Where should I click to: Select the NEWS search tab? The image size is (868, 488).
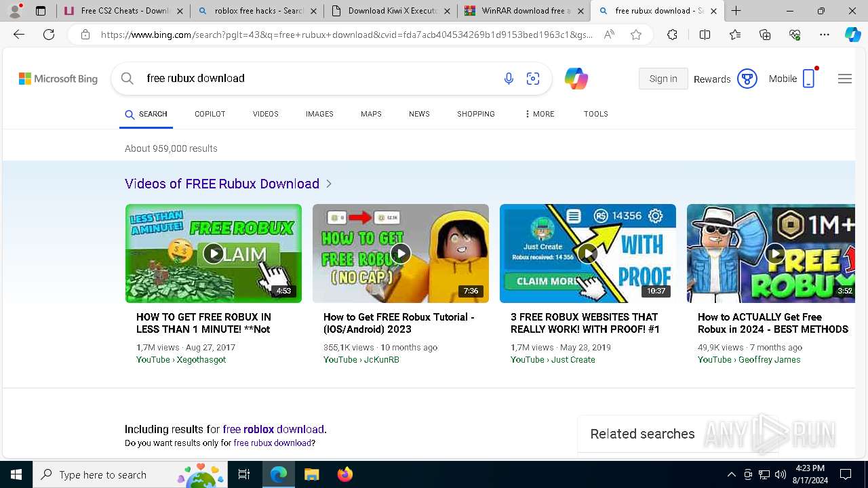pos(419,114)
